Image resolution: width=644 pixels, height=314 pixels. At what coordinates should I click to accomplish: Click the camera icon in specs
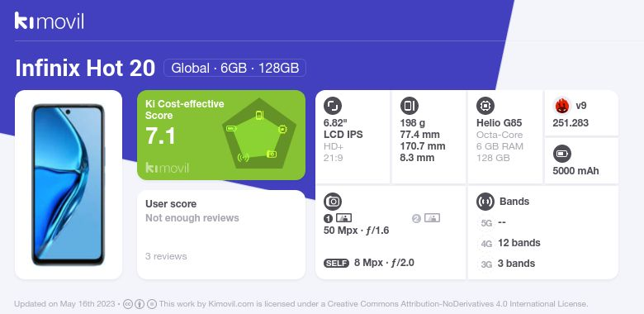point(333,202)
